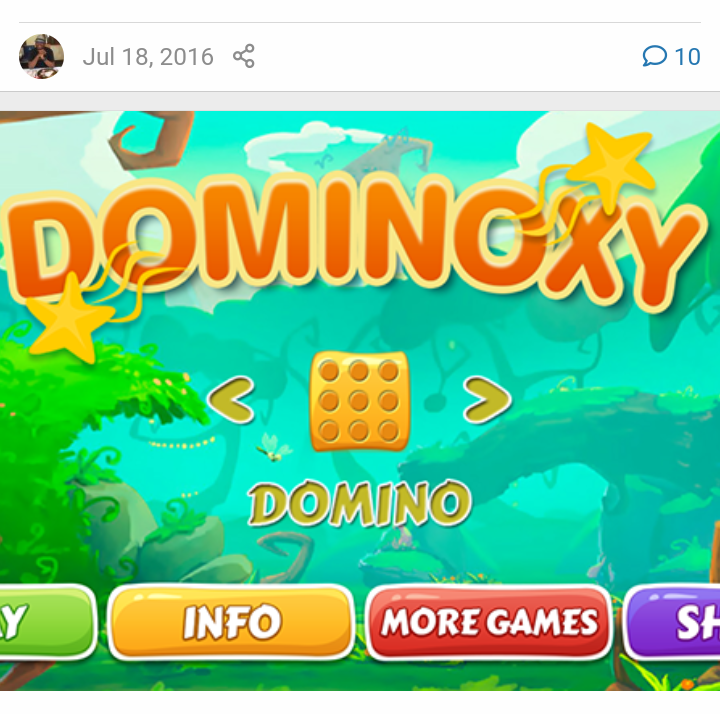Click the Jul 18, 2016 post date
This screenshot has width=720, height=714.
(x=148, y=57)
